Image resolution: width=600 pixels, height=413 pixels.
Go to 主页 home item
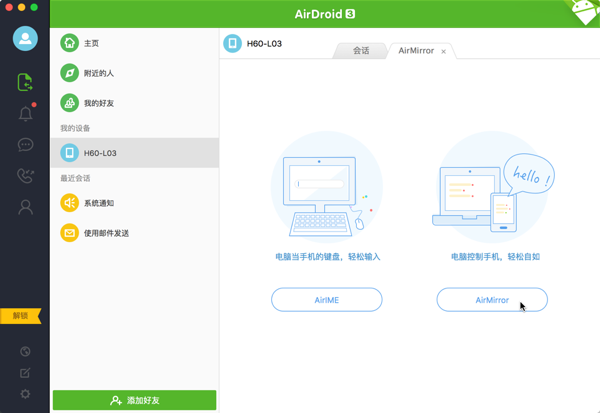(134, 43)
